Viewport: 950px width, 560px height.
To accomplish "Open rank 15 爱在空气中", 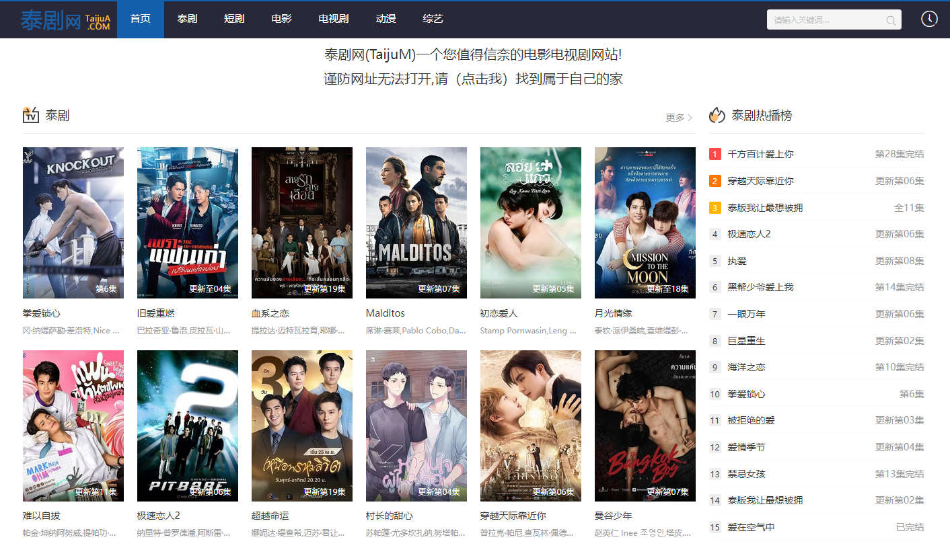I will click(x=752, y=527).
